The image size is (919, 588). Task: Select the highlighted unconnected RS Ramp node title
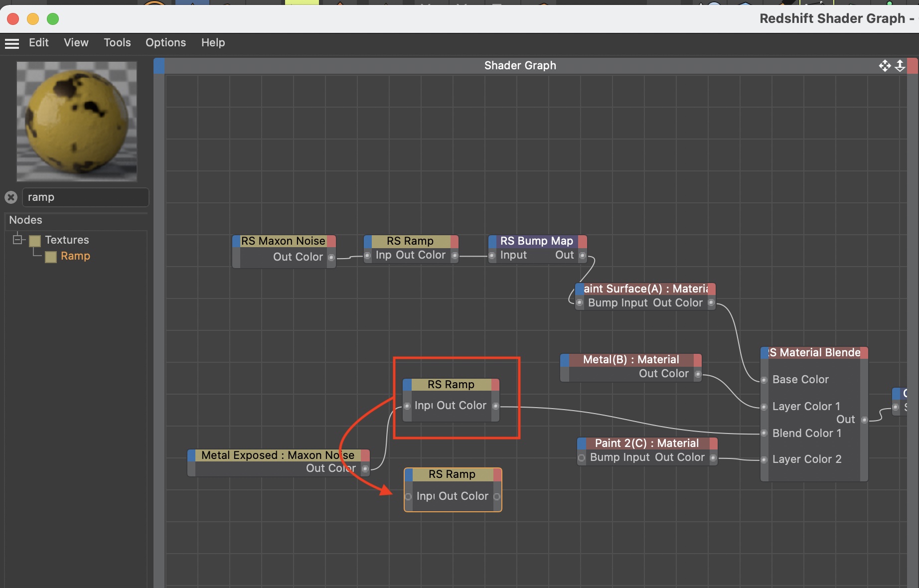pyautogui.click(x=452, y=474)
